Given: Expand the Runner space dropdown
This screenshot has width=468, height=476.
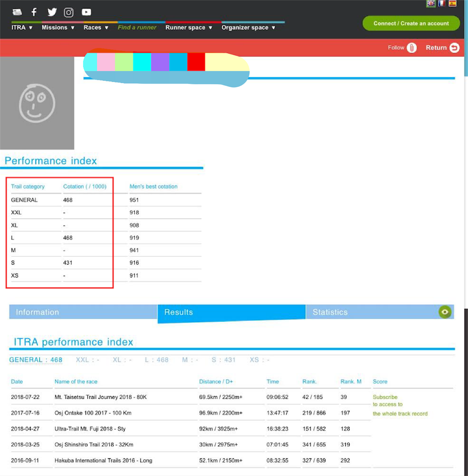Looking at the screenshot, I should [189, 27].
